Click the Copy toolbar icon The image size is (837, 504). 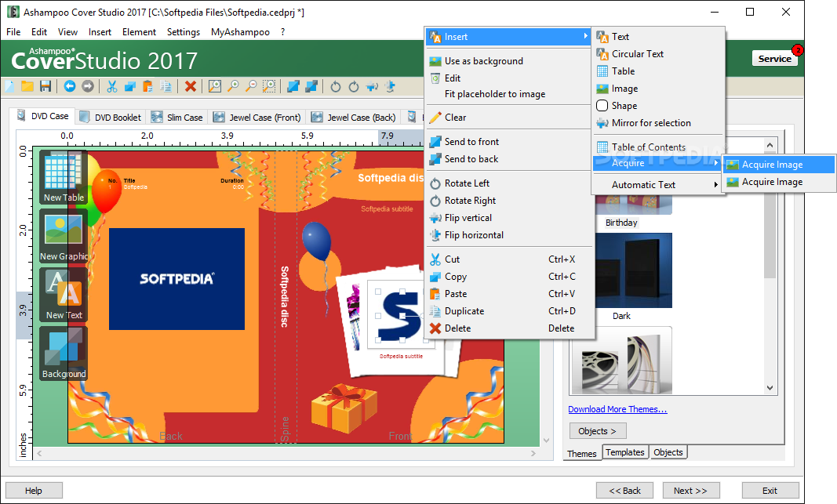click(129, 86)
